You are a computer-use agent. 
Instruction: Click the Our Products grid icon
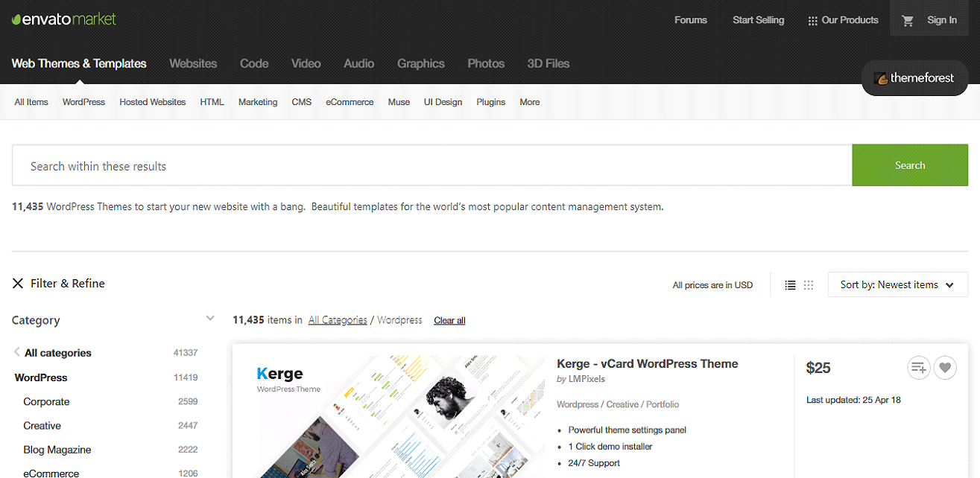pos(812,21)
